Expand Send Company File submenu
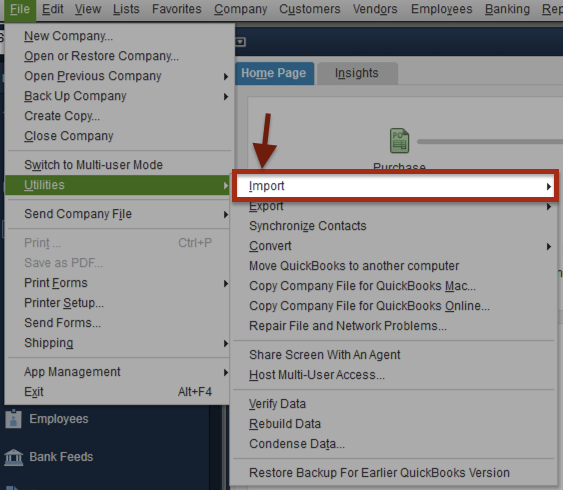Screen dimensions: 563x490 (x=117, y=214)
